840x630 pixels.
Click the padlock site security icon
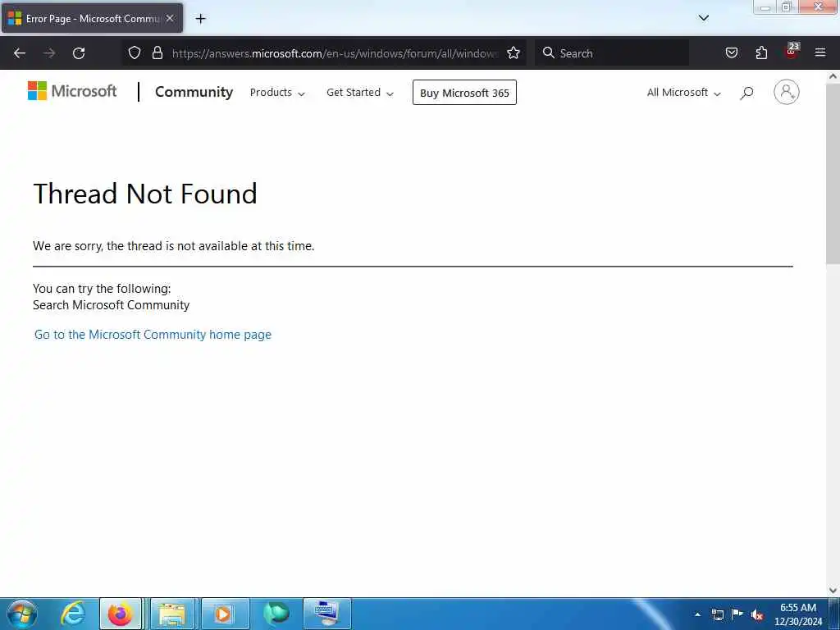coord(157,52)
